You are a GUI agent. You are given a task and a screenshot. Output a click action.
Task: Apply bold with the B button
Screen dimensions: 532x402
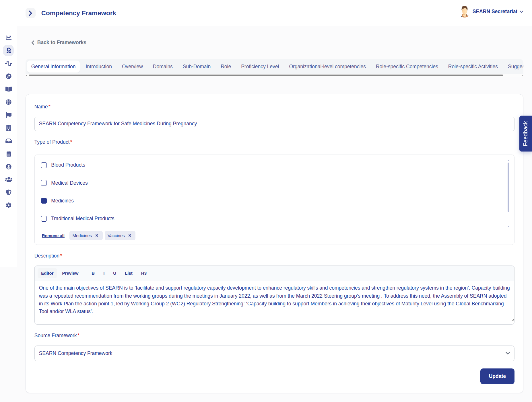(93, 273)
